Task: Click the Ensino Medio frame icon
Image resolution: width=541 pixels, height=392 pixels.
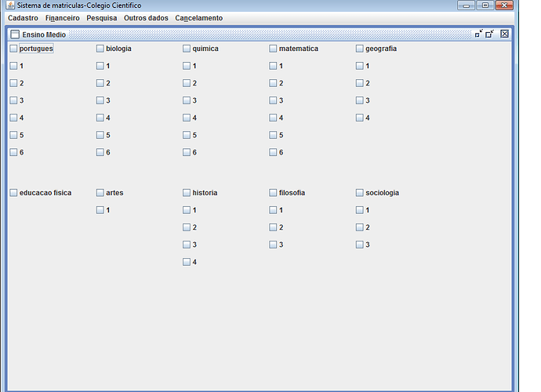Action: pyautogui.click(x=15, y=34)
